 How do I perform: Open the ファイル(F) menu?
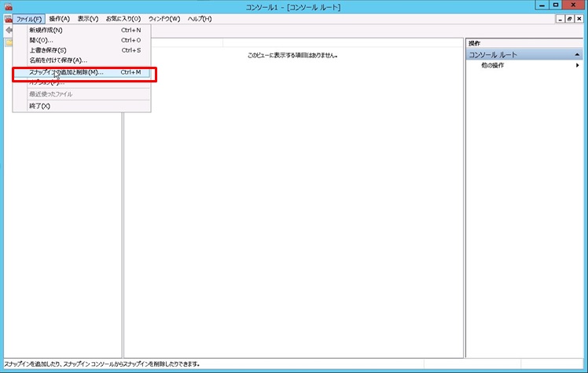[x=28, y=18]
